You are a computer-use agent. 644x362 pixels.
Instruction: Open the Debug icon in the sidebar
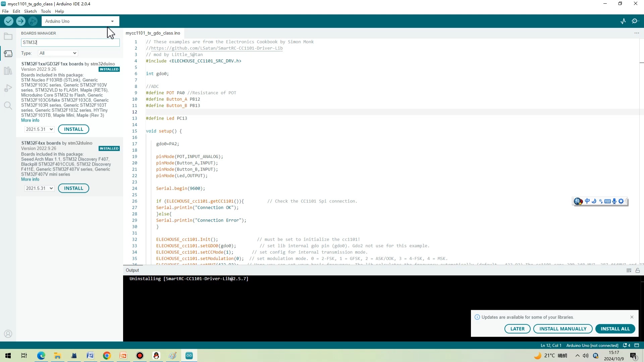click(x=8, y=88)
